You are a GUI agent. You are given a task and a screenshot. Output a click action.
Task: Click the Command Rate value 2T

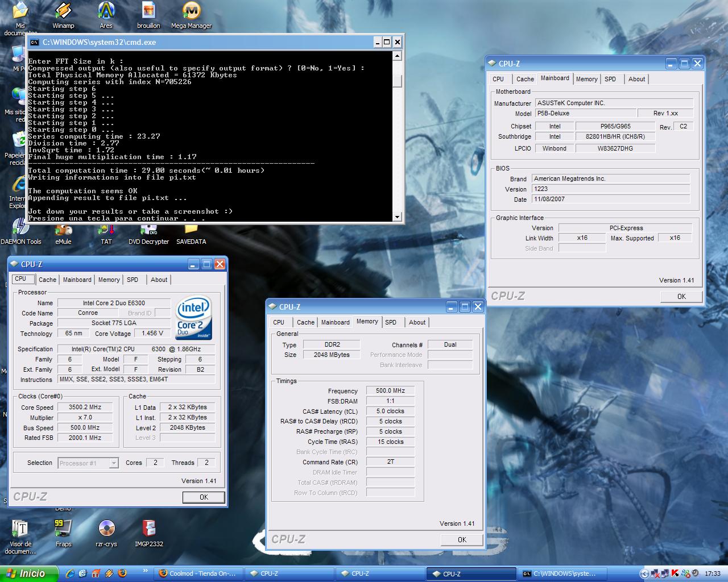[390, 462]
